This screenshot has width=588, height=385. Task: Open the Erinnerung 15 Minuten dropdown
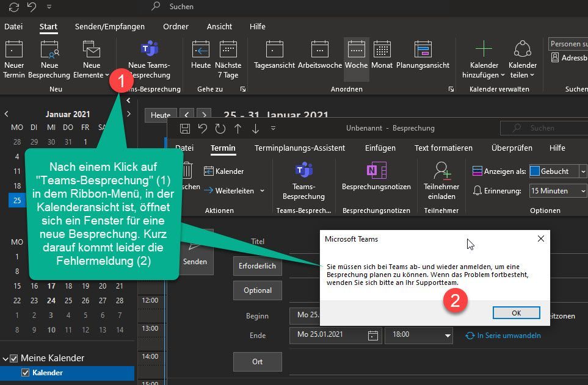point(583,191)
